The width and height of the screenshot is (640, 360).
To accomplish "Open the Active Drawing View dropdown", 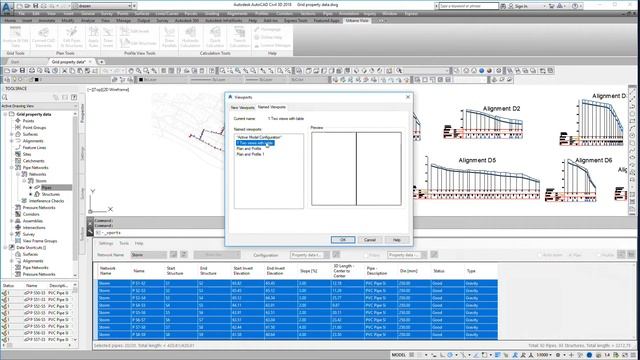I will pos(39,106).
